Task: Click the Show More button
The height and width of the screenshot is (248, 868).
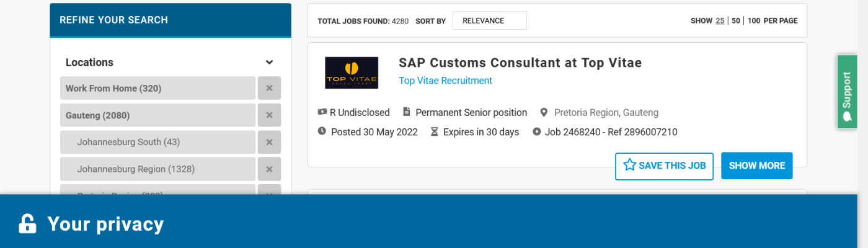Action: coord(756,166)
